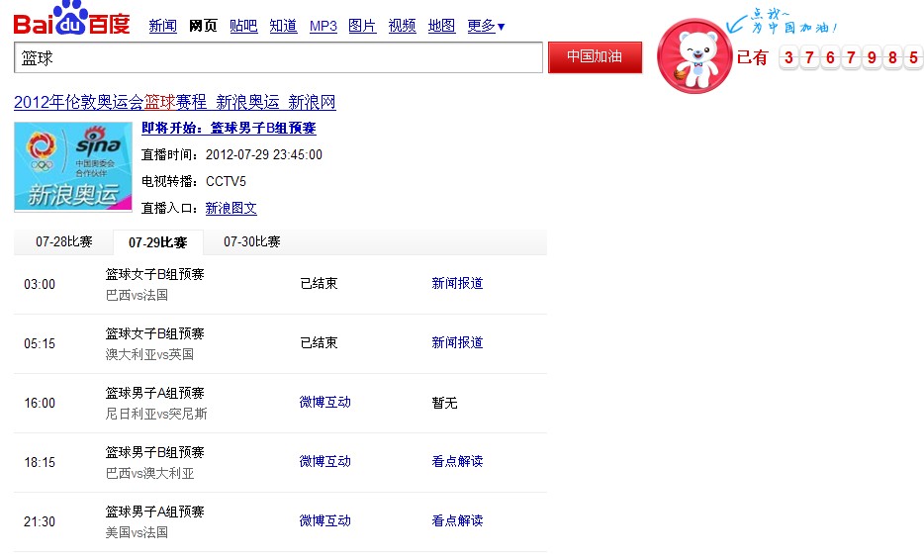Open the 地图 navigation link
Viewport: 924px width, 560px height.
coord(441,27)
